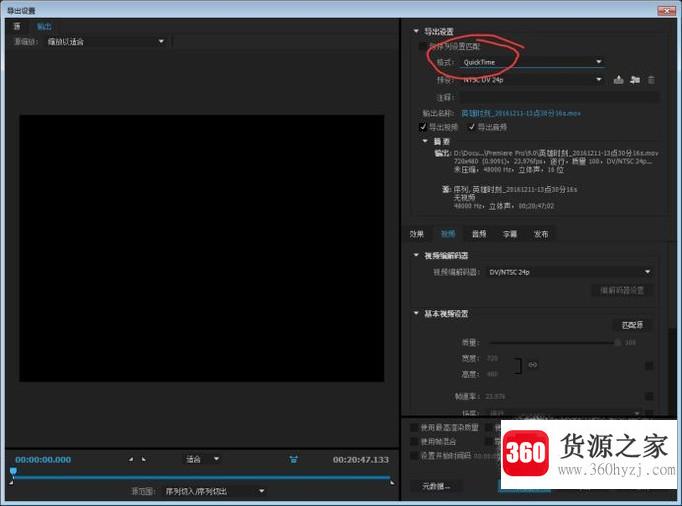
Task: Click the import preset icon
Action: pos(635,80)
